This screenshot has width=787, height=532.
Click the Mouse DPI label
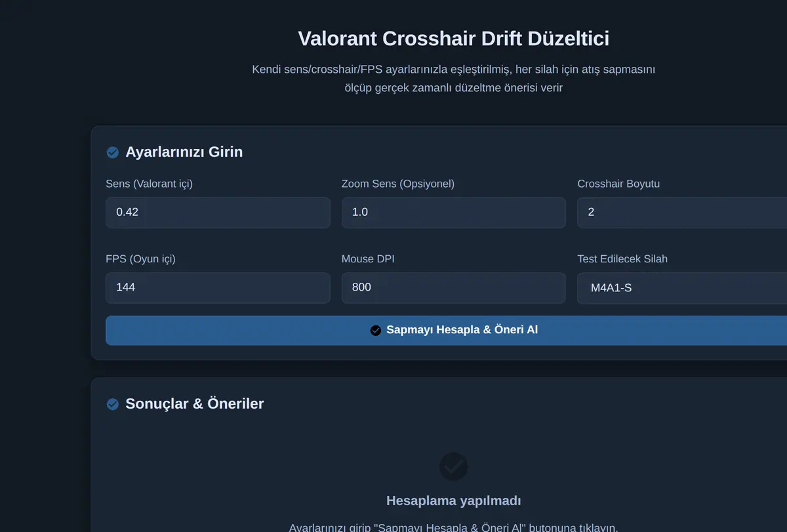tap(368, 259)
